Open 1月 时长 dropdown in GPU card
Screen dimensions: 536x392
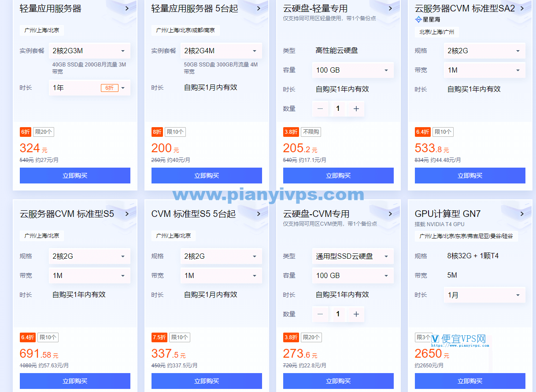[x=484, y=295]
